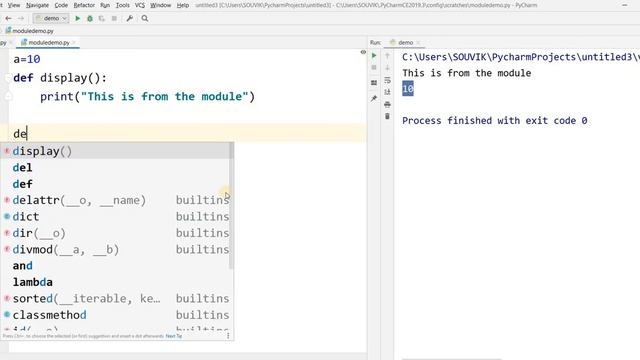Pin the Run tab with pin icon

pyautogui.click(x=374, y=98)
